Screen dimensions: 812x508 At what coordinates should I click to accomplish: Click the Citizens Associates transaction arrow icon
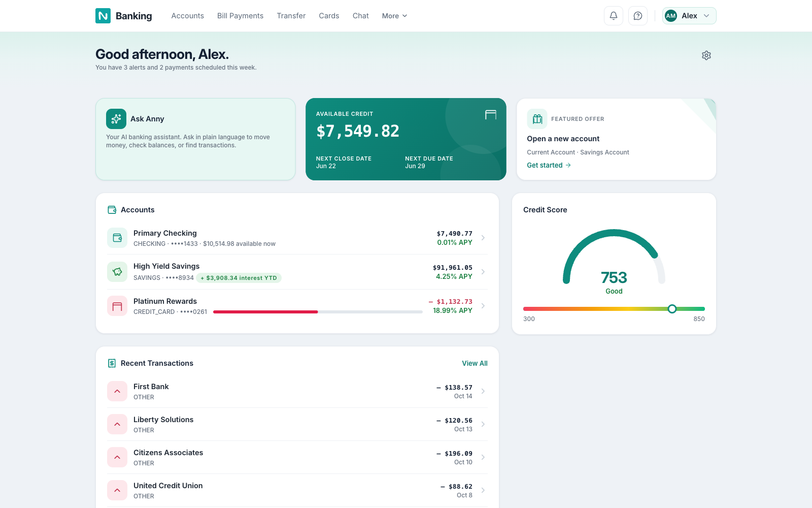point(117,457)
